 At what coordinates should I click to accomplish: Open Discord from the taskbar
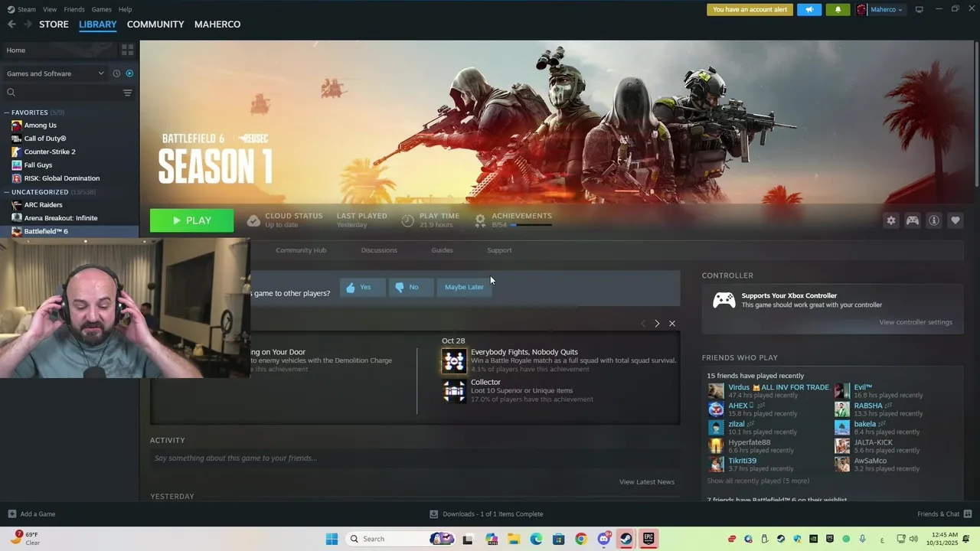pyautogui.click(x=603, y=539)
